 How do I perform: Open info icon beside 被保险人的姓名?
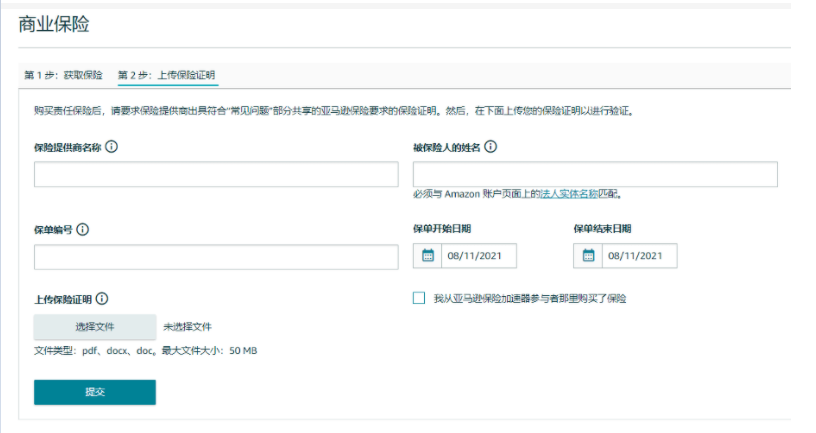490,147
